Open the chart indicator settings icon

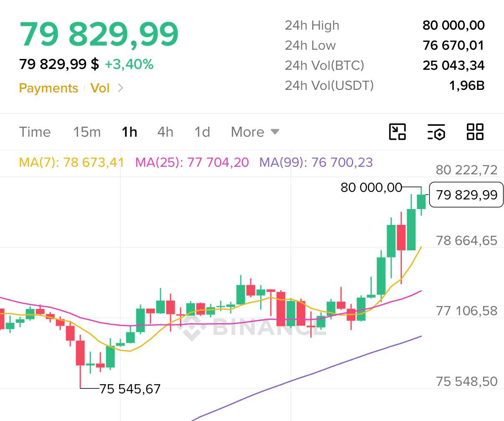point(436,132)
